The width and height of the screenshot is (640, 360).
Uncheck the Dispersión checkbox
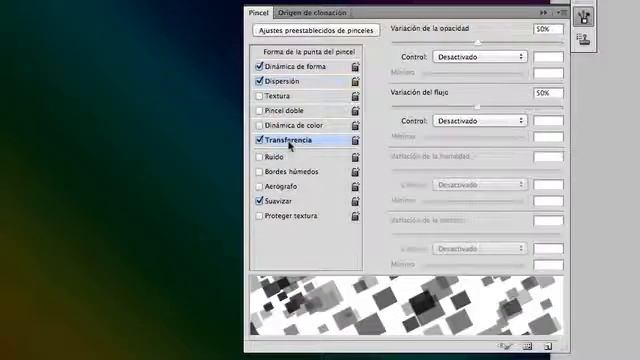coord(259,81)
